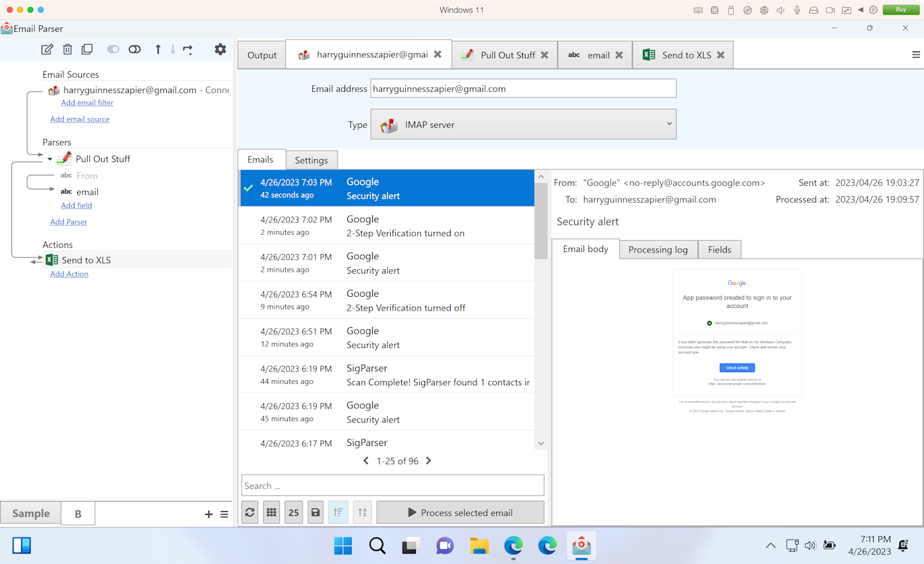Image resolution: width=924 pixels, height=564 pixels.
Task: Click the Add email filter link
Action: [x=87, y=103]
